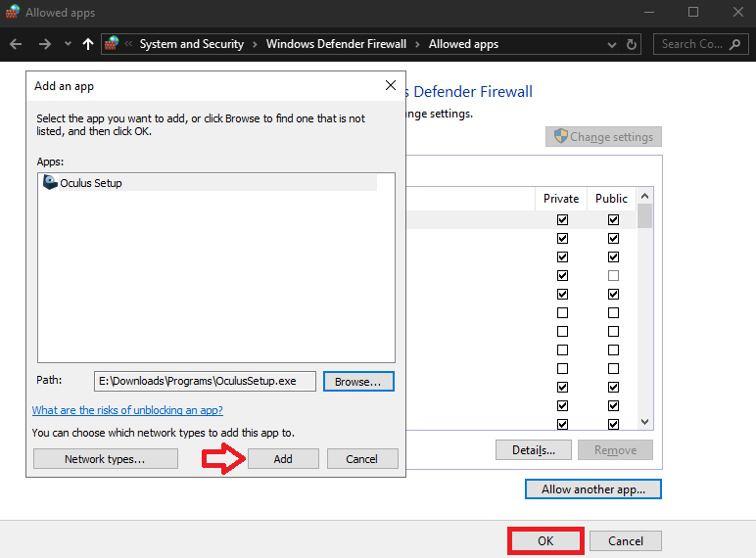Expand chevron after Windows Defender Firewall
The height and width of the screenshot is (558, 756).
[417, 44]
